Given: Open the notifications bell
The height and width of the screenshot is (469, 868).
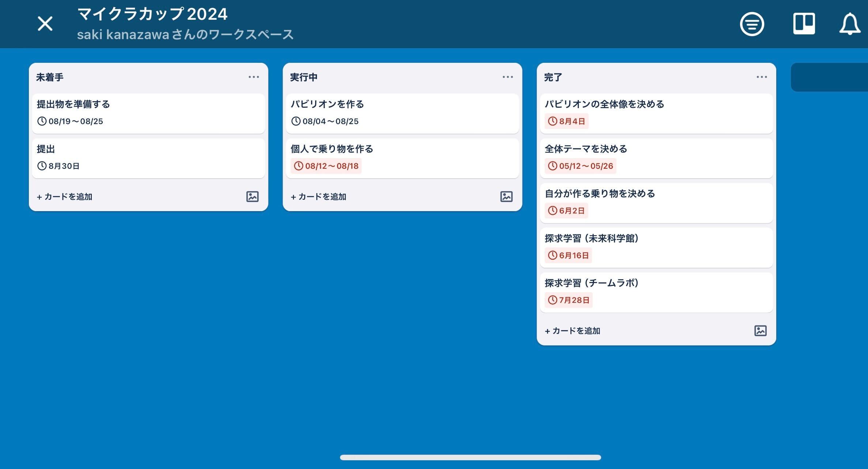Looking at the screenshot, I should (849, 24).
